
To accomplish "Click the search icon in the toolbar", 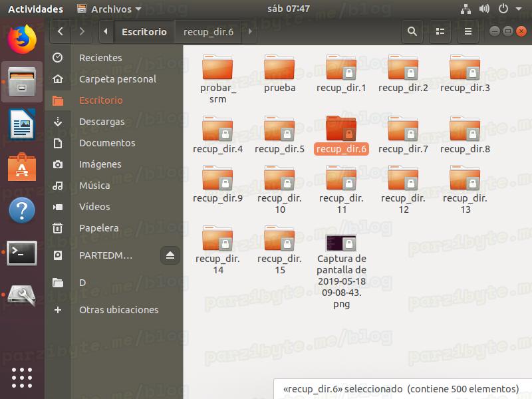I will [412, 31].
